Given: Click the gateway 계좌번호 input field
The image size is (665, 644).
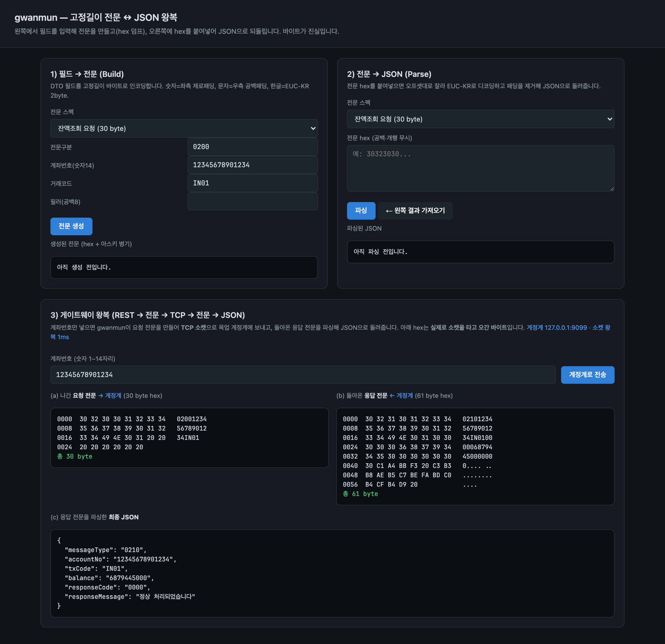Looking at the screenshot, I should pyautogui.click(x=303, y=375).
